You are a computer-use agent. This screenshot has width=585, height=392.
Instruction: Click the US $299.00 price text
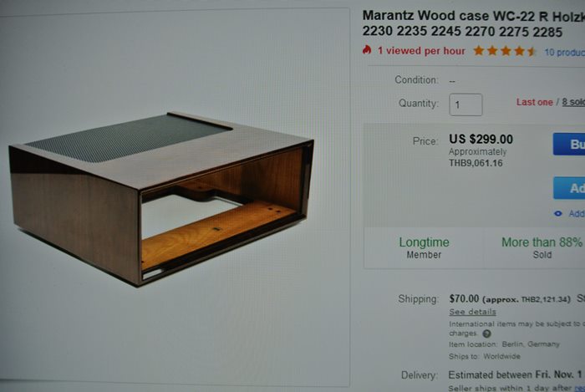[x=481, y=139]
